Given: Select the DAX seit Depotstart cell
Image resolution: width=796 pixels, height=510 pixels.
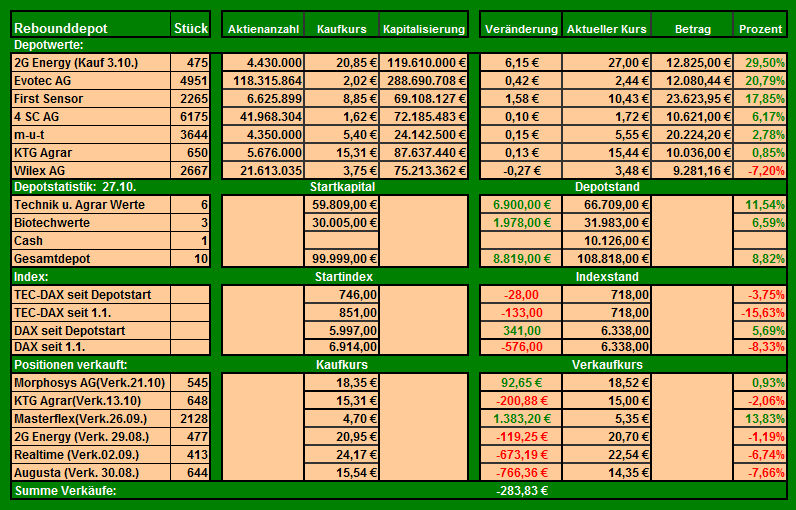Looking at the screenshot, I should coord(90,330).
